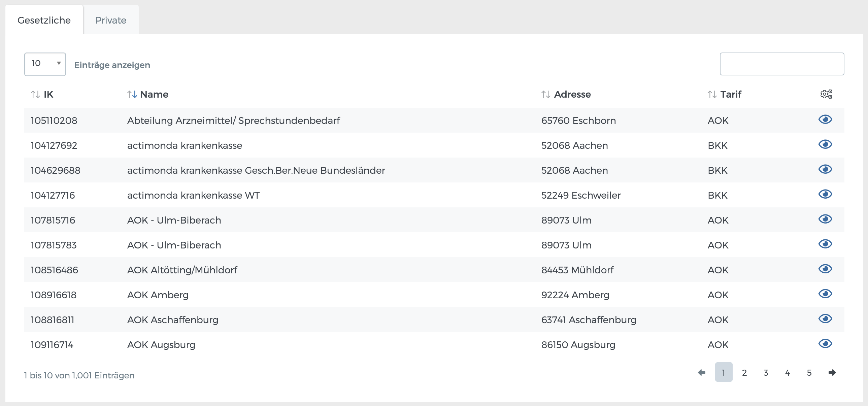View AOK Altötting/Mühldorf details via eye
Viewport: 868px width, 406px height.
[x=825, y=269]
